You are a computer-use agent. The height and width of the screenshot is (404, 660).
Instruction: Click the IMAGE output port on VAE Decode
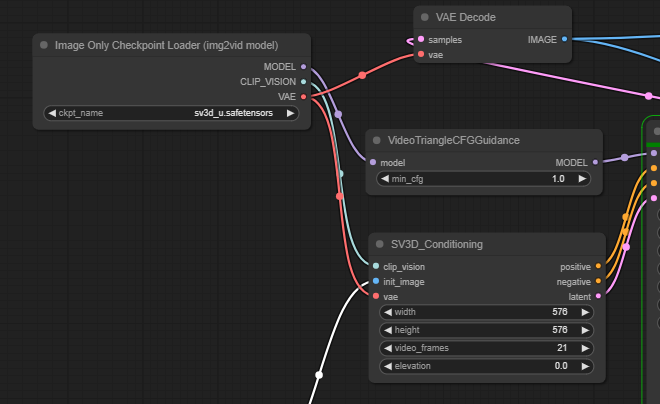[x=565, y=39]
